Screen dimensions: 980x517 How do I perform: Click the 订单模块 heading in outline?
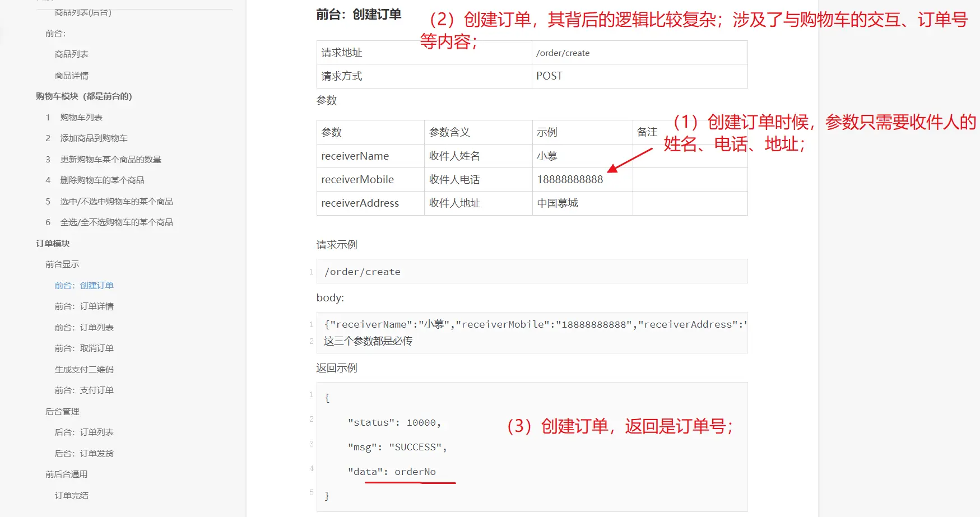pos(53,244)
